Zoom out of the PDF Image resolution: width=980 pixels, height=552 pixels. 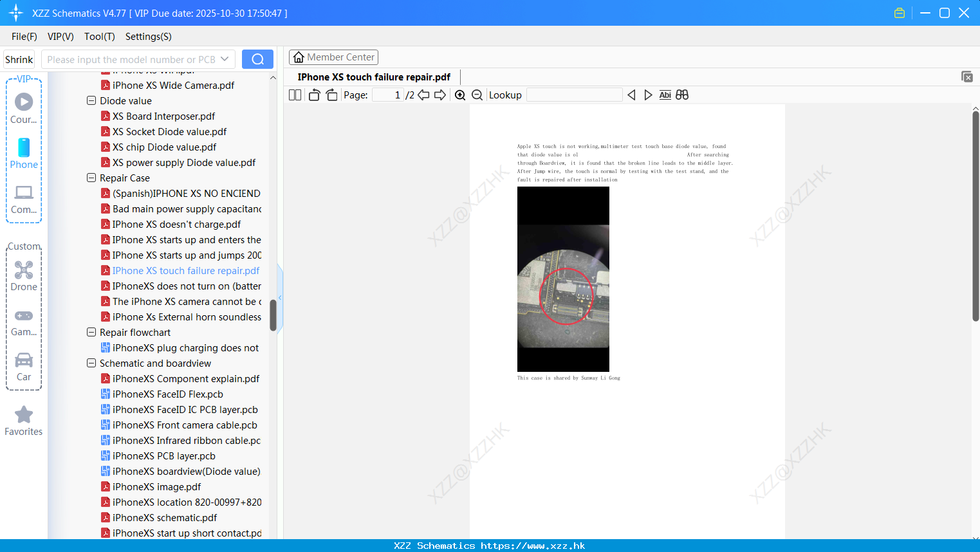(477, 95)
